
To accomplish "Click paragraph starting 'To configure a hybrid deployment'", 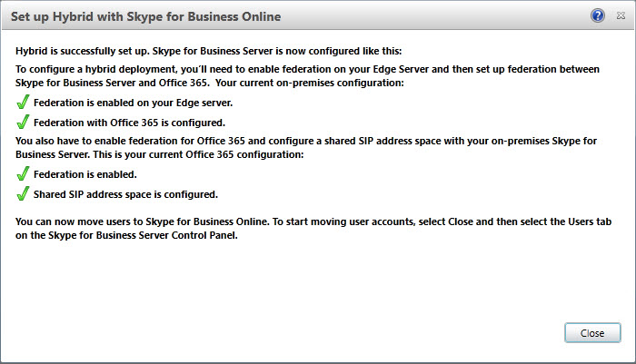I will [x=307, y=76].
